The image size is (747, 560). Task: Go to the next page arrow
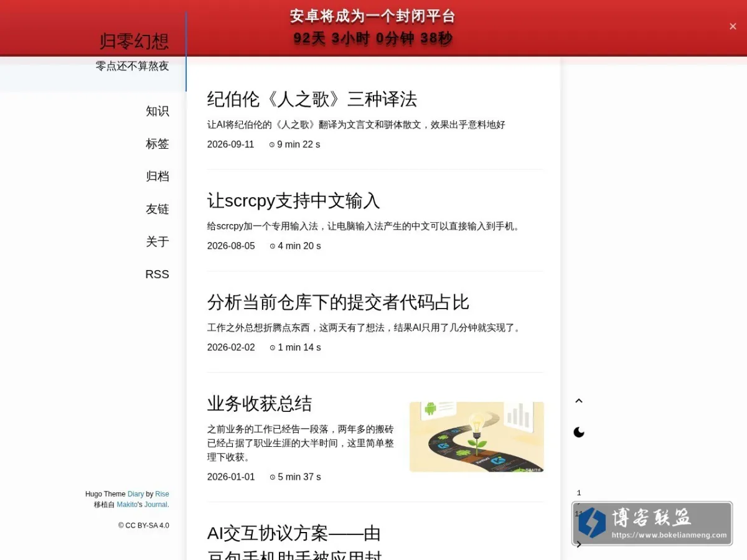579,544
